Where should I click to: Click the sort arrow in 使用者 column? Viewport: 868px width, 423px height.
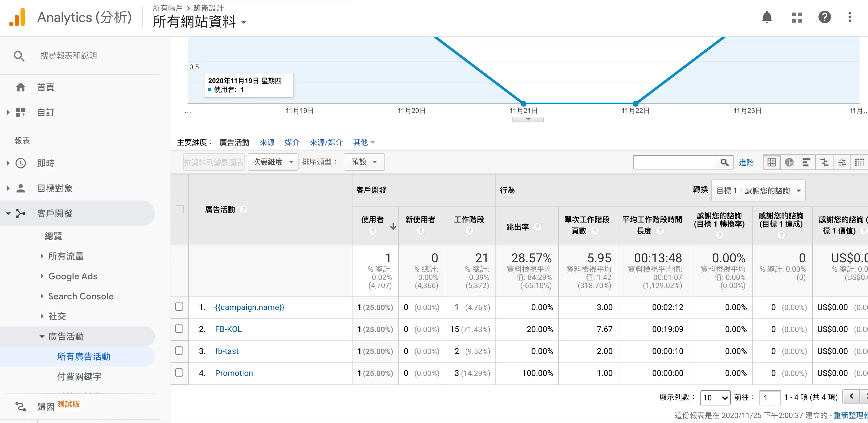[x=393, y=226]
